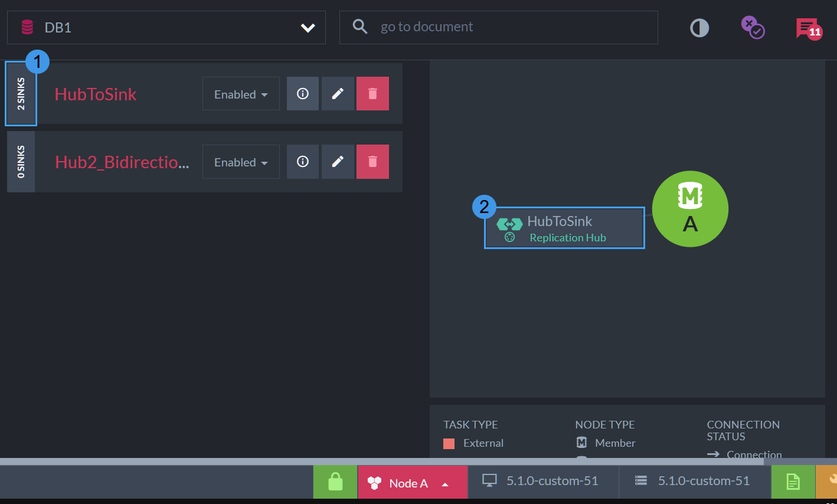Viewport: 837px width, 504px height.
Task: Open the Node A footer menu
Action: tap(413, 482)
